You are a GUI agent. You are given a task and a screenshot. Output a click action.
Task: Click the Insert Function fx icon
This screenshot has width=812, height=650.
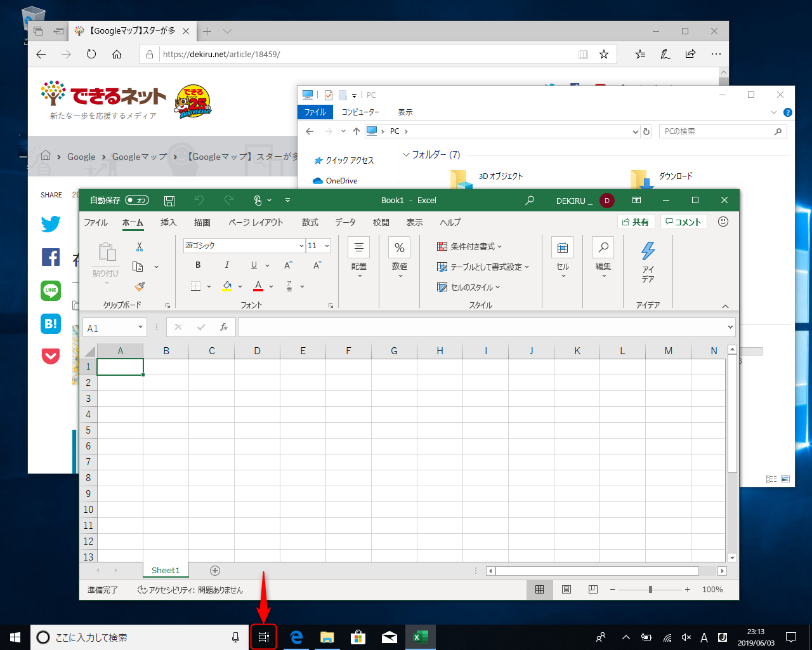[224, 328]
